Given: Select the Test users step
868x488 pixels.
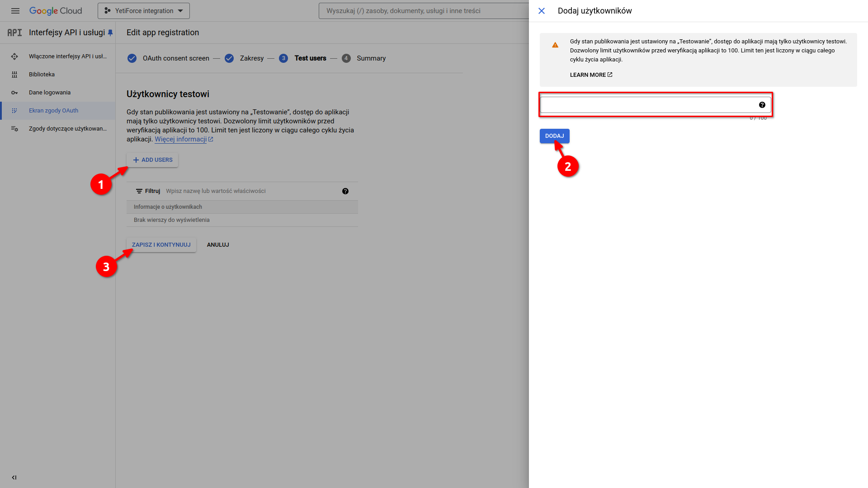Looking at the screenshot, I should point(310,58).
